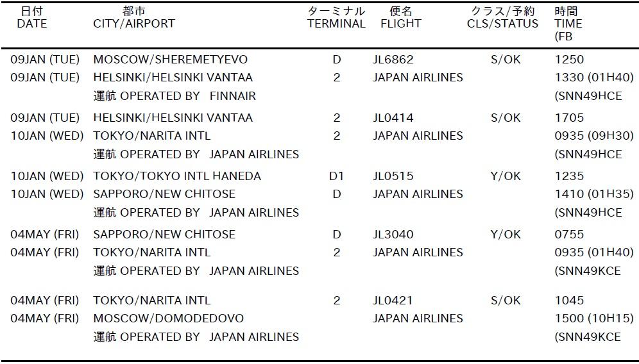This screenshot has width=639, height=364.
Task: Click the TIME column header
Action: click(568, 24)
